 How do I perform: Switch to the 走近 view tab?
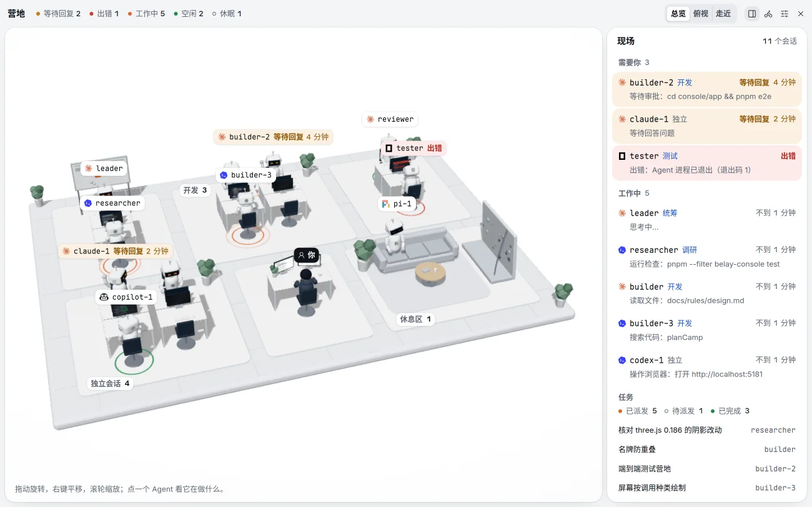tap(723, 14)
